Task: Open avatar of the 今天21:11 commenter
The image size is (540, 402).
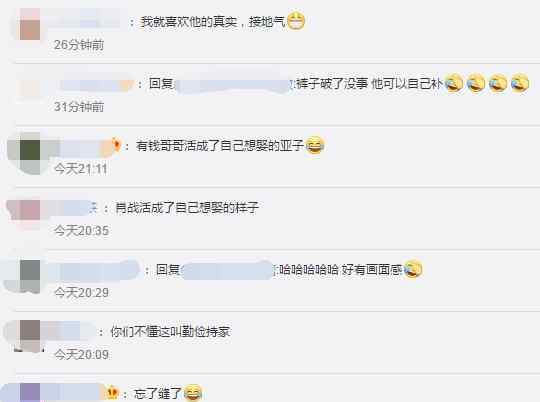Action: pyautogui.click(x=30, y=153)
